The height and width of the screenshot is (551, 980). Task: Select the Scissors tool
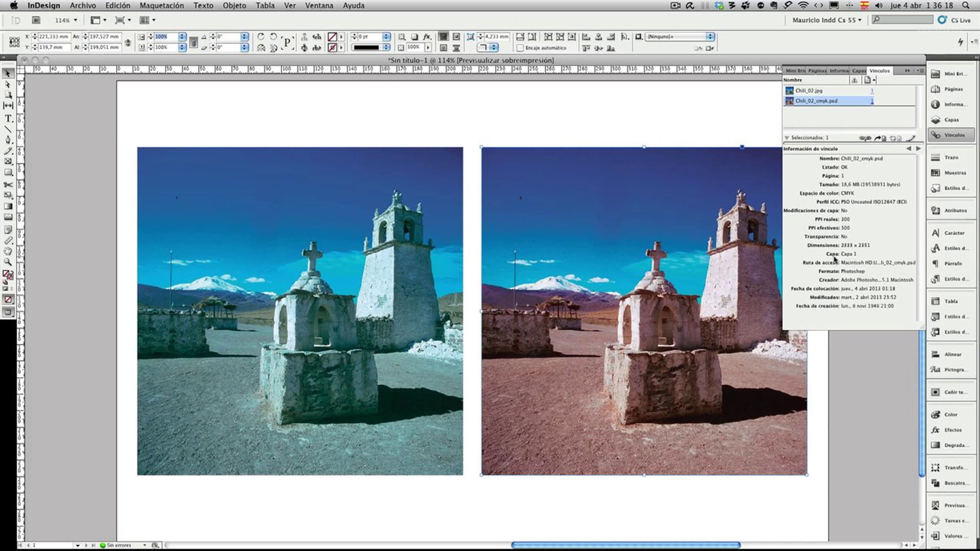click(x=8, y=184)
